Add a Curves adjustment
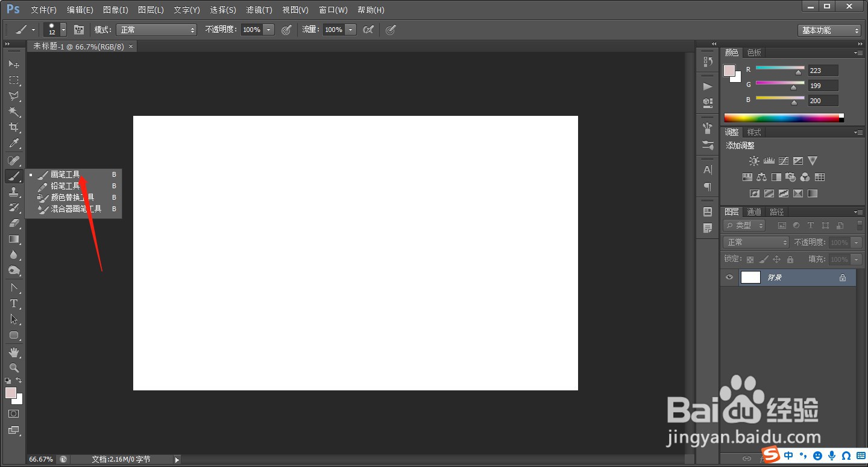This screenshot has width=868, height=467. click(x=784, y=161)
